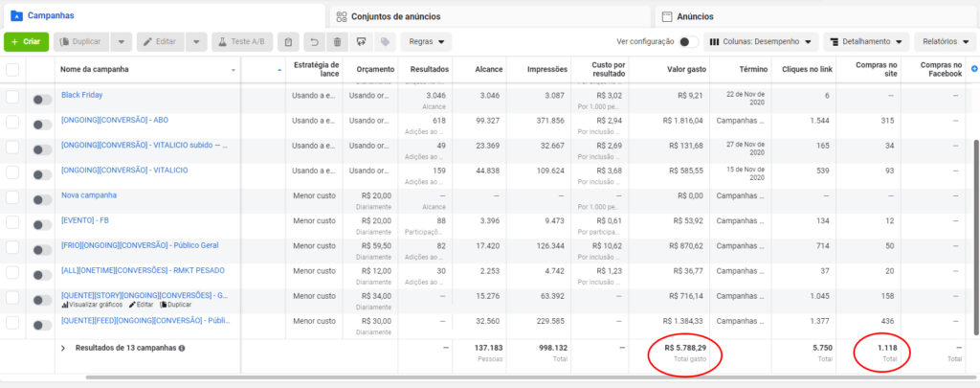Click info icon beside Resultados de 13 campanhas
Image resolution: width=980 pixels, height=388 pixels.
click(x=182, y=348)
